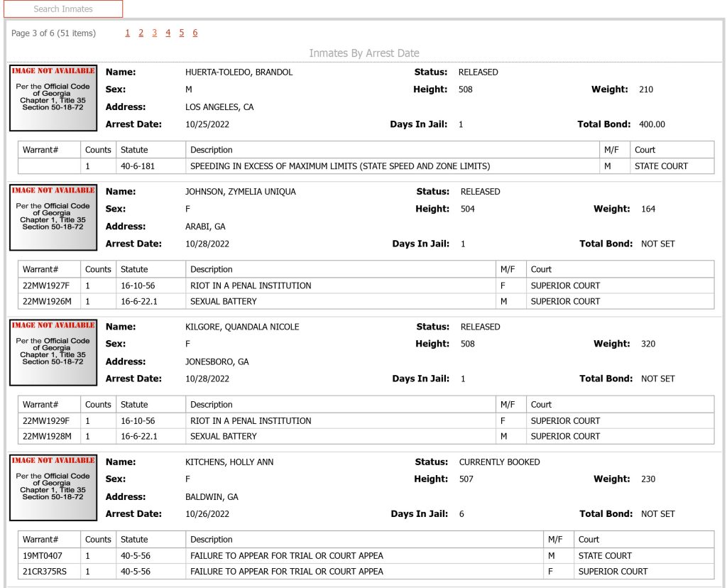
Task: Click the Inmates By Arrest Date heading
Action: (364, 53)
